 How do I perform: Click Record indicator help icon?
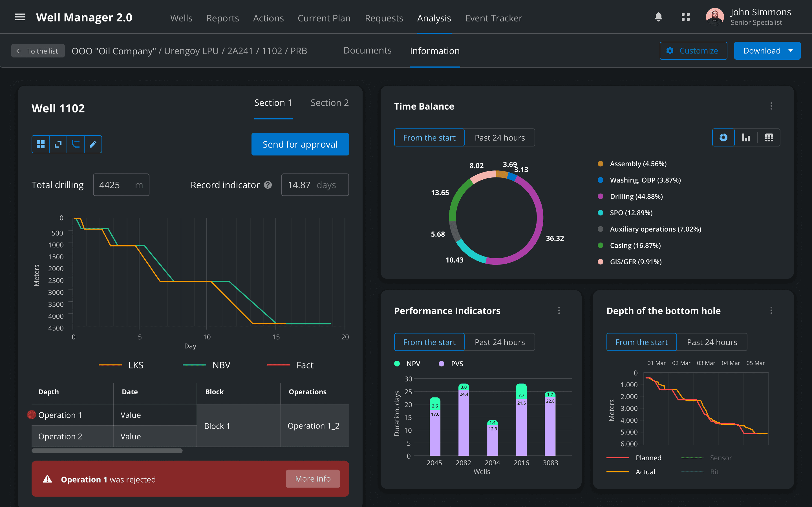coord(268,185)
